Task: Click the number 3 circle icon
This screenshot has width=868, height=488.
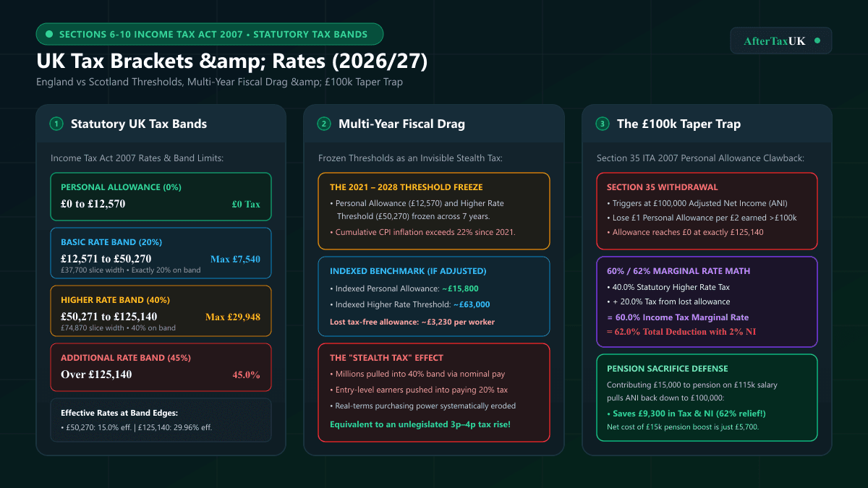Action: (x=603, y=124)
